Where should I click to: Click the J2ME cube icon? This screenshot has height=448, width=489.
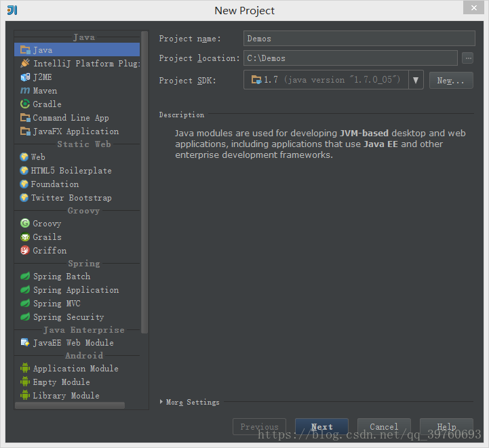(x=25, y=77)
